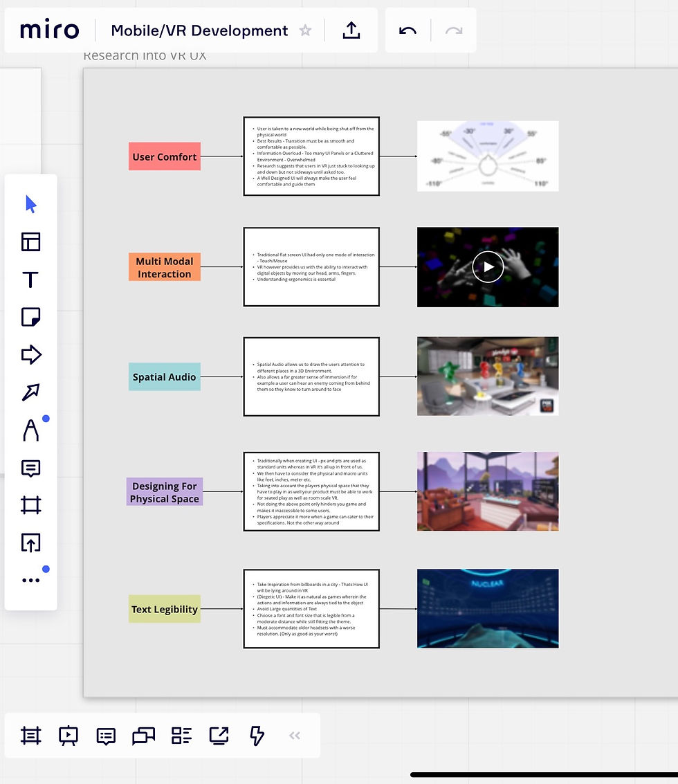Select the Spatial Audio label
This screenshot has width=678, height=784.
pos(165,376)
